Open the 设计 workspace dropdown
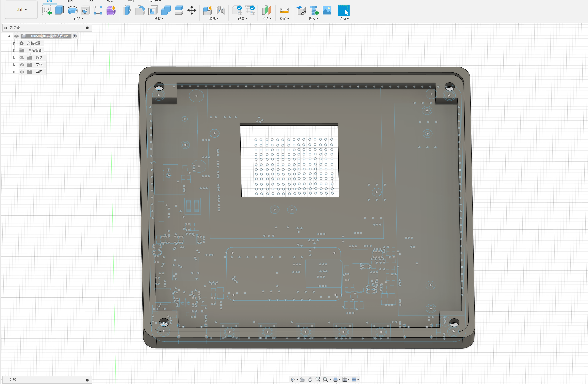588x384 pixels. [x=21, y=9]
